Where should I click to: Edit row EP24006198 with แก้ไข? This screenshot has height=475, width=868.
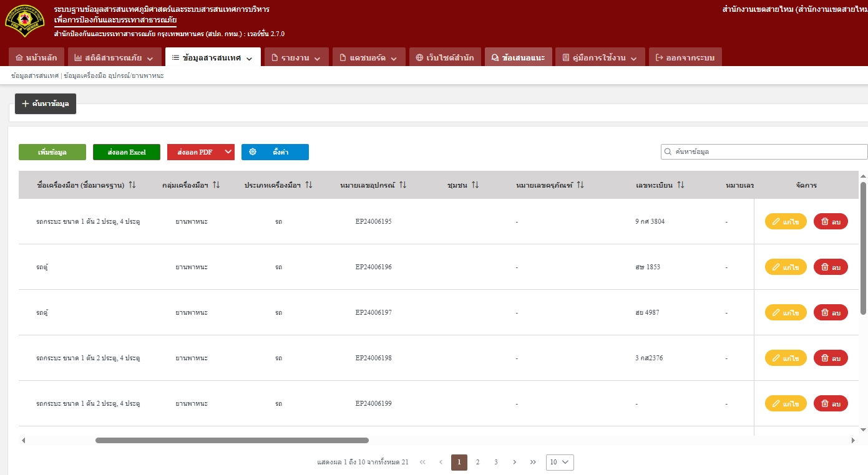[786, 358]
